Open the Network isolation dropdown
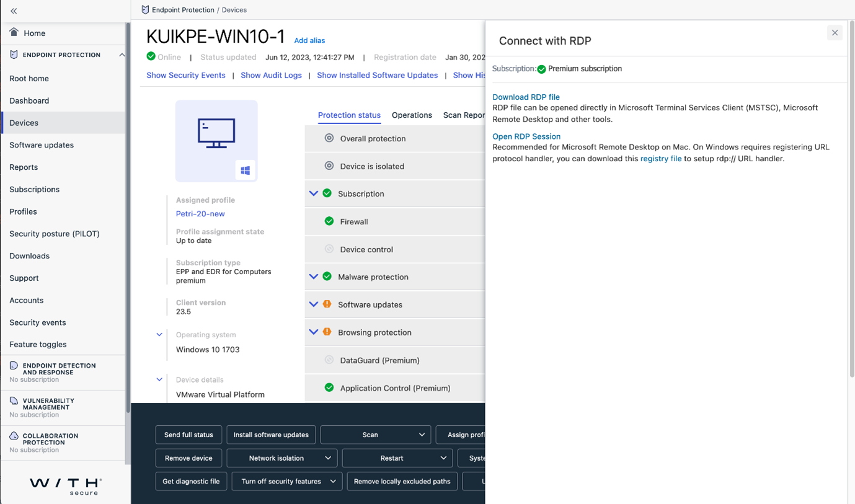Viewport: 855px width, 504px height. [x=282, y=458]
